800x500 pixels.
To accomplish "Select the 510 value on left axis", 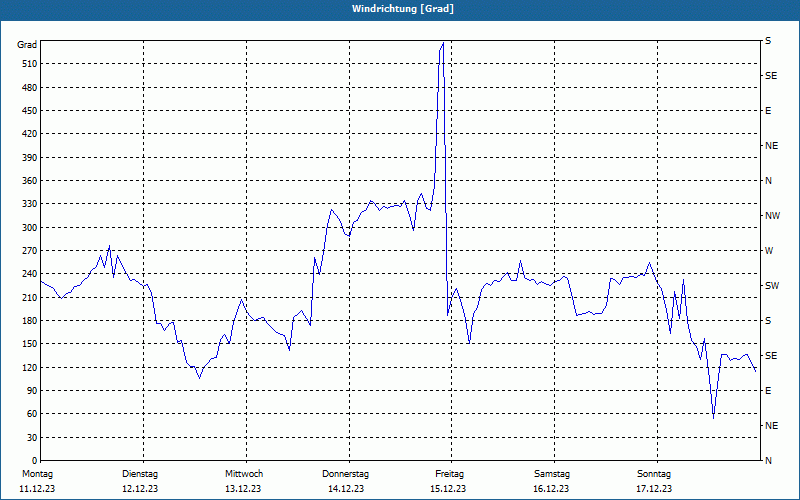I will (x=30, y=64).
